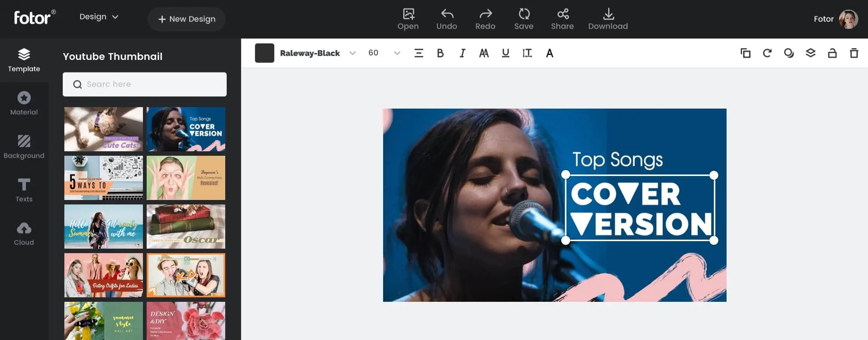Toggle bold text formatting

coord(440,53)
